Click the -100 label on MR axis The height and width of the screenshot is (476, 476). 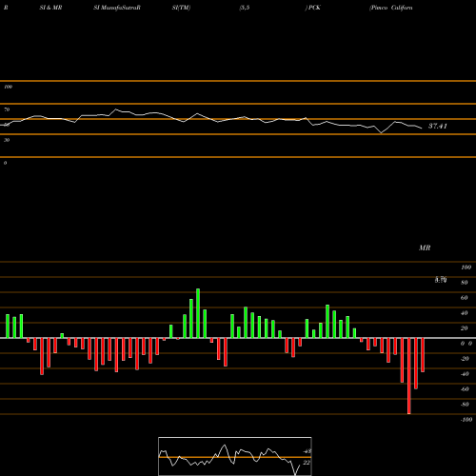tap(466, 420)
